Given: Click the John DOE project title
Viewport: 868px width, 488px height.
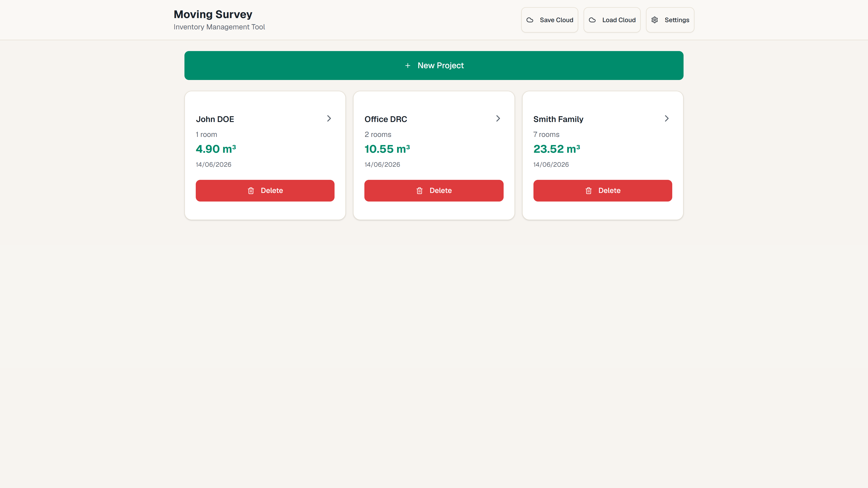Looking at the screenshot, I should click(x=215, y=119).
